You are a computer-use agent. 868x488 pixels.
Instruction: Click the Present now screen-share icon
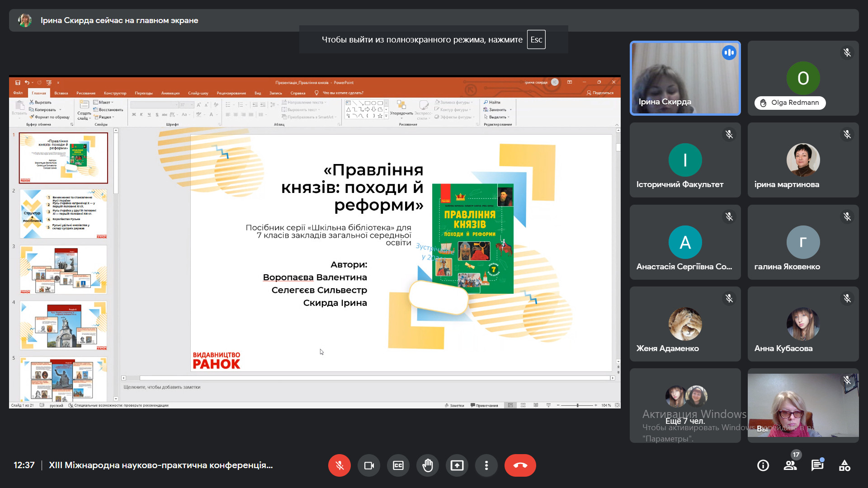(457, 465)
